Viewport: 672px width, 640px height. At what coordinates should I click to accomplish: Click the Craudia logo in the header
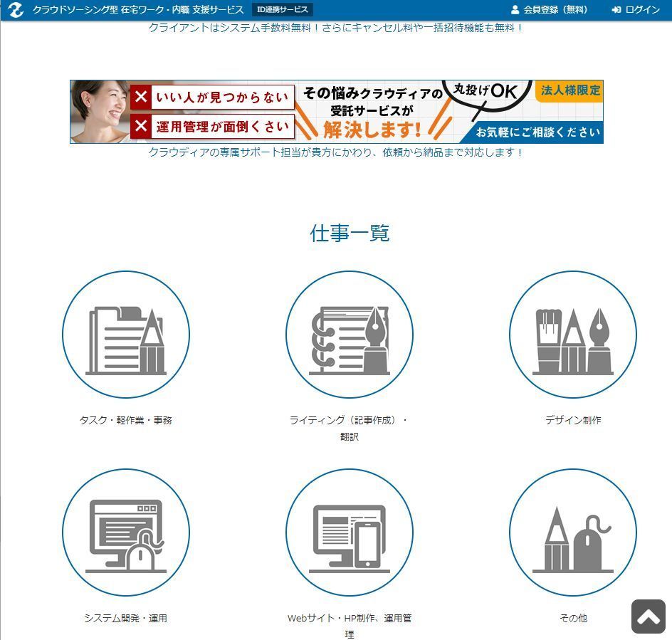[x=16, y=9]
